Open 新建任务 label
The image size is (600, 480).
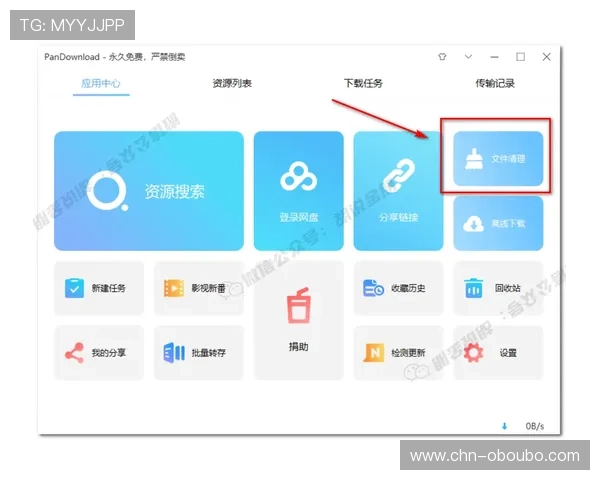[x=109, y=288]
